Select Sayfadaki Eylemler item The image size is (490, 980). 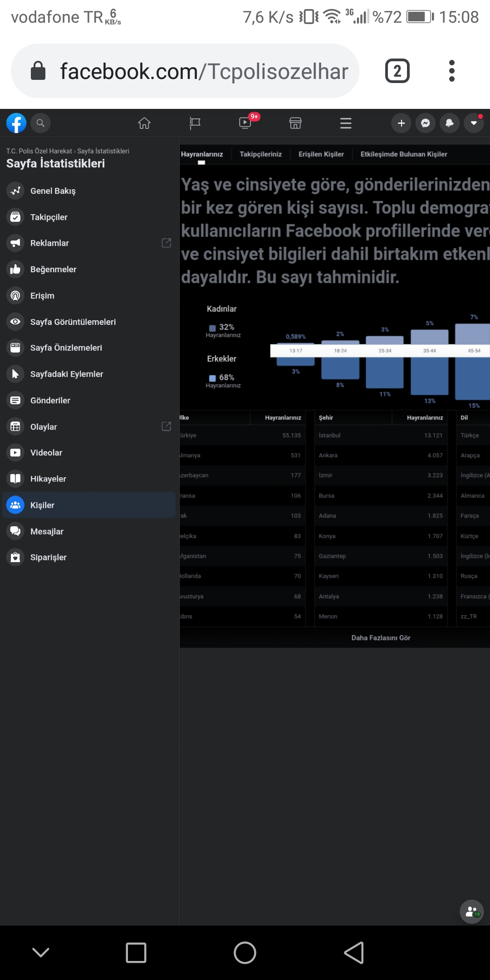[x=89, y=374]
